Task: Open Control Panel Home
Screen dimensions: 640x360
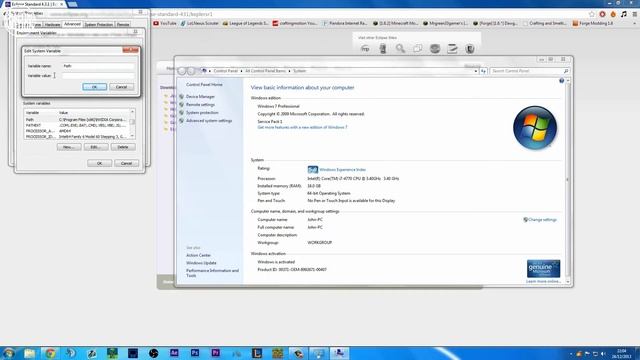Action: point(204,84)
